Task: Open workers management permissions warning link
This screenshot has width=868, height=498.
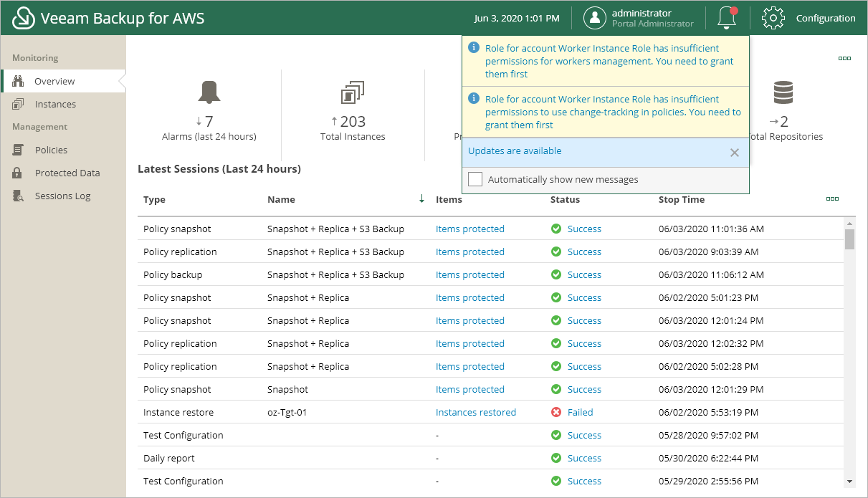Action: click(x=609, y=61)
